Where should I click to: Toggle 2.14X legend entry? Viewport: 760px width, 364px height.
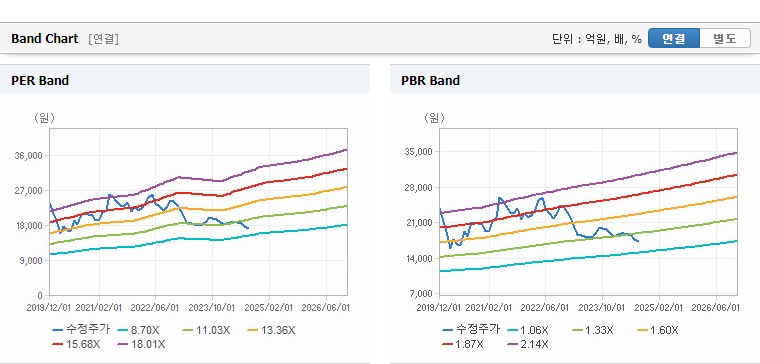(x=528, y=345)
